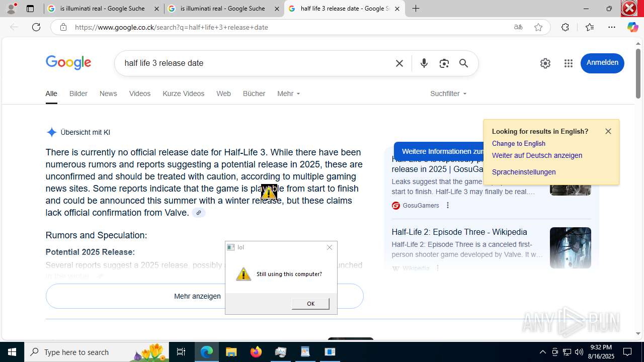Click Change to English link
Viewport: 644px width, 362px height.
(519, 144)
